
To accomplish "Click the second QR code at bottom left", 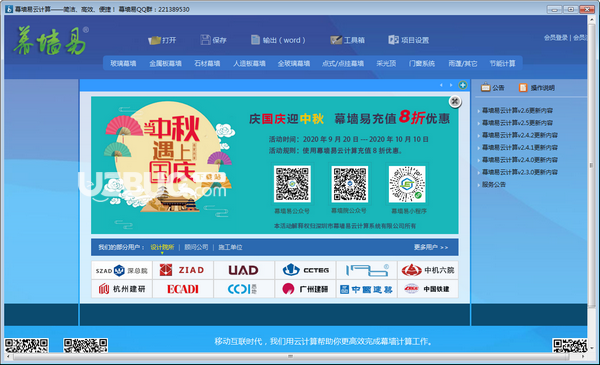I will pyautogui.click(x=85, y=345).
